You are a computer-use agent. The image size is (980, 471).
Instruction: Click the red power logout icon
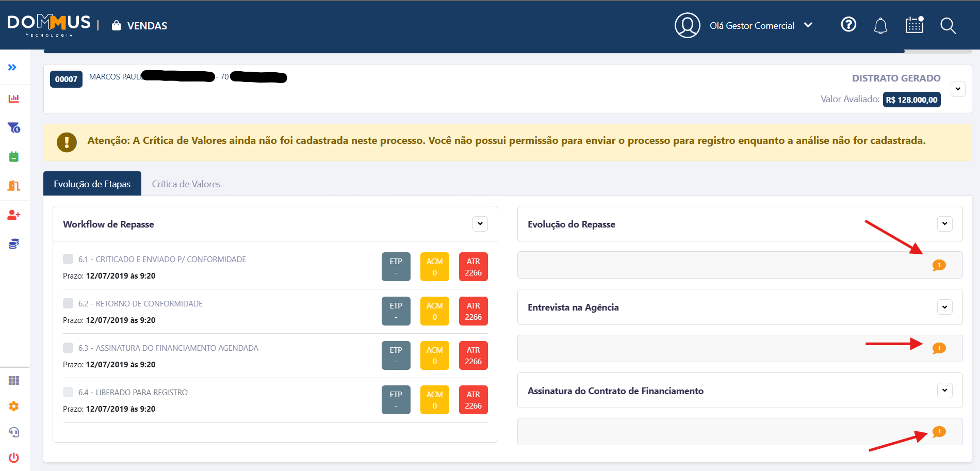pos(14,458)
